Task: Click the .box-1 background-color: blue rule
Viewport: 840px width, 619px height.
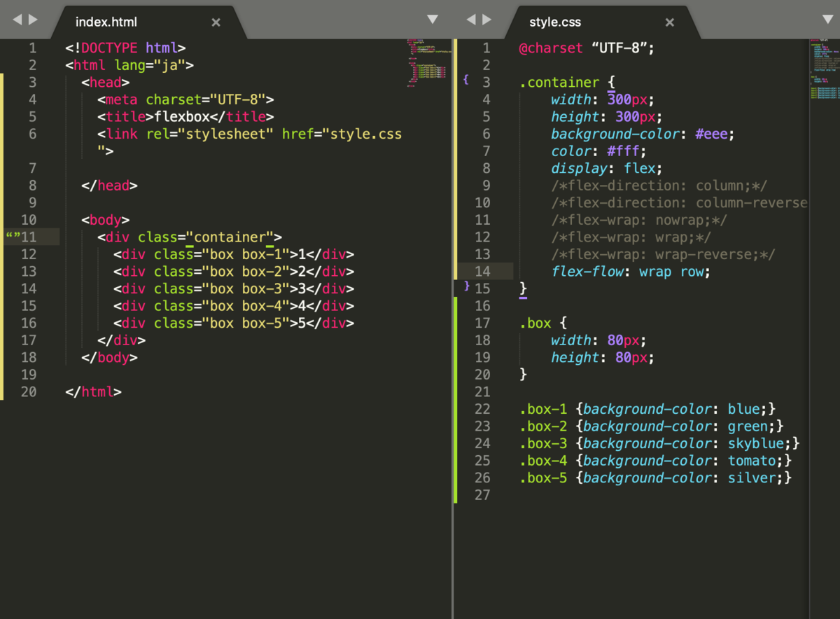Action: pyautogui.click(x=647, y=409)
